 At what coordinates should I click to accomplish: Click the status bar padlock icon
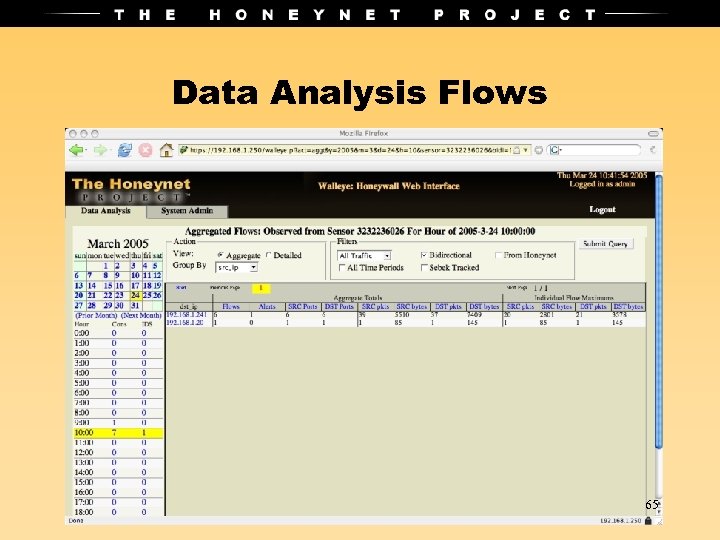coord(648,521)
